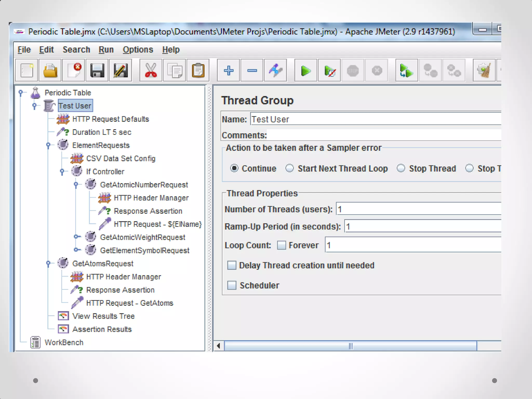Expand the GetAtomicWeightRequest tree node

[x=76, y=237]
